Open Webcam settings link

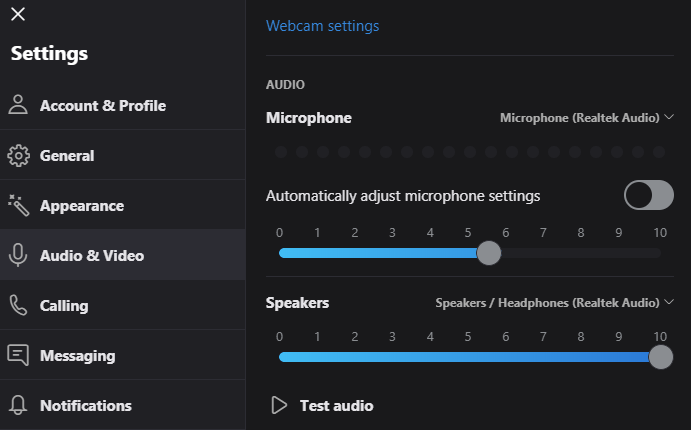coord(322,26)
